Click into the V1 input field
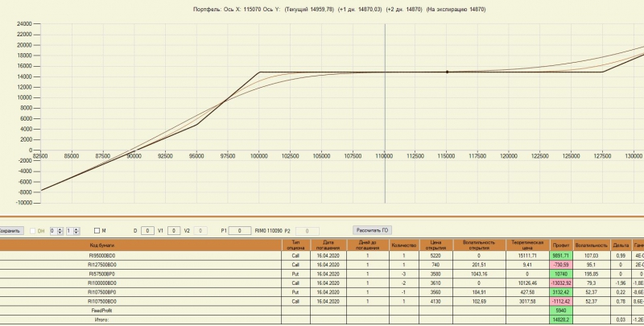This screenshot has height=326, width=644. coord(174,231)
